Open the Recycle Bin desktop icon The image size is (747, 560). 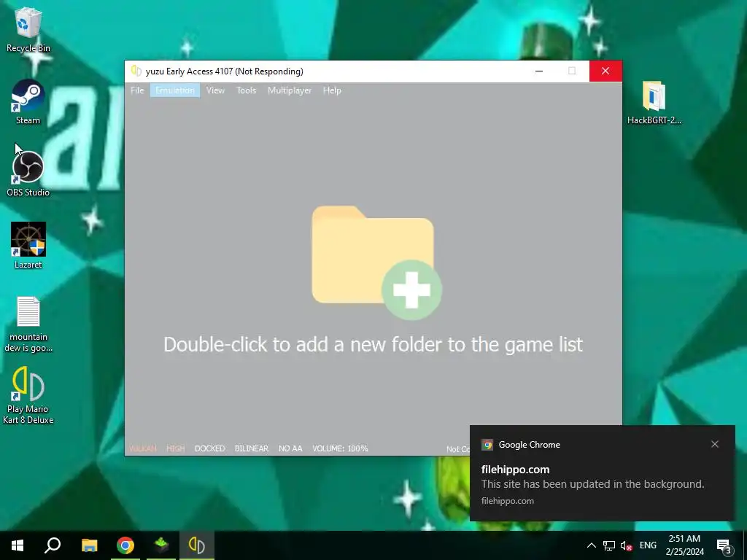(28, 29)
